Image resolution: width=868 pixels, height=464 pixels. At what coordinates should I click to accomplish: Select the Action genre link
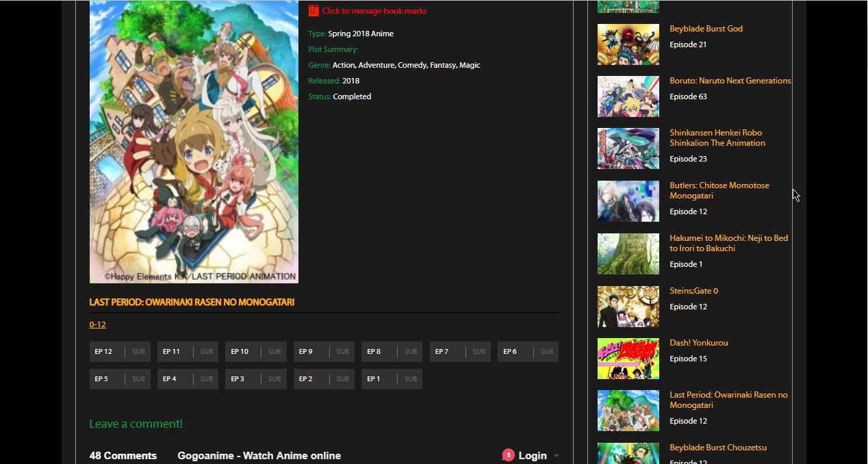point(344,65)
